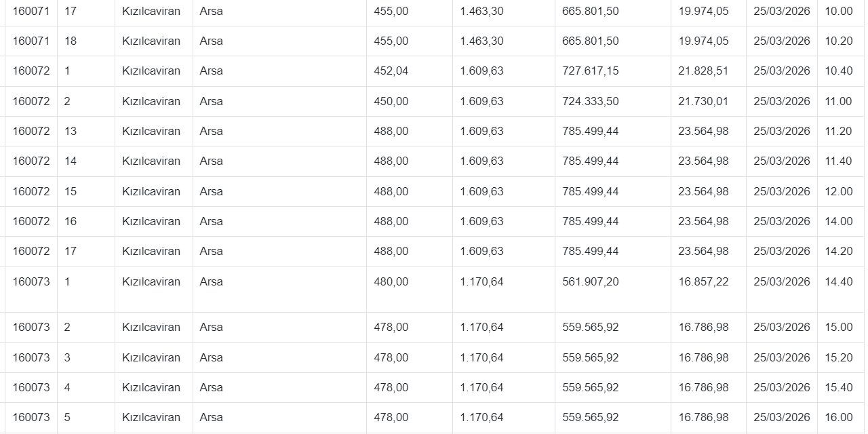Image resolution: width=868 pixels, height=434 pixels.
Task: Select the 14.20 time cell
Action: (839, 251)
